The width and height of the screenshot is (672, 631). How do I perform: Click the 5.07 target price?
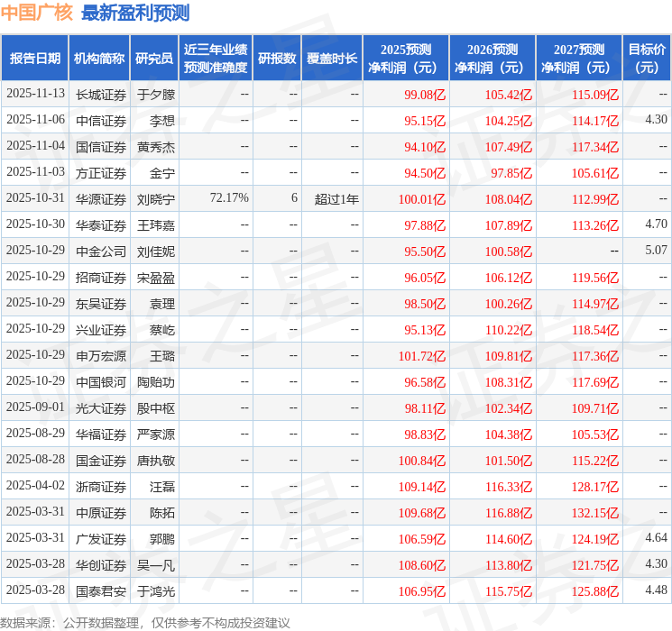pyautogui.click(x=656, y=250)
